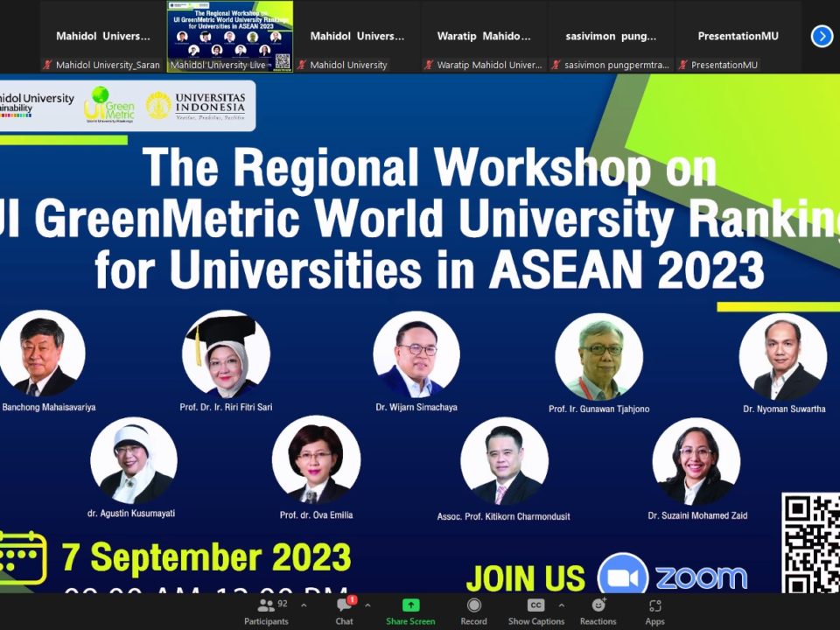Select the Mahidol University Live video thumbnail
840x630 pixels.
230,37
